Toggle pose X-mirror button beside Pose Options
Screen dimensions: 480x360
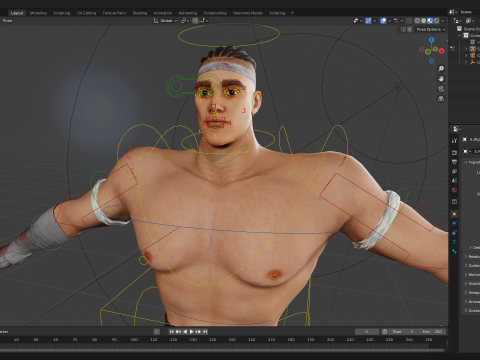[410, 29]
